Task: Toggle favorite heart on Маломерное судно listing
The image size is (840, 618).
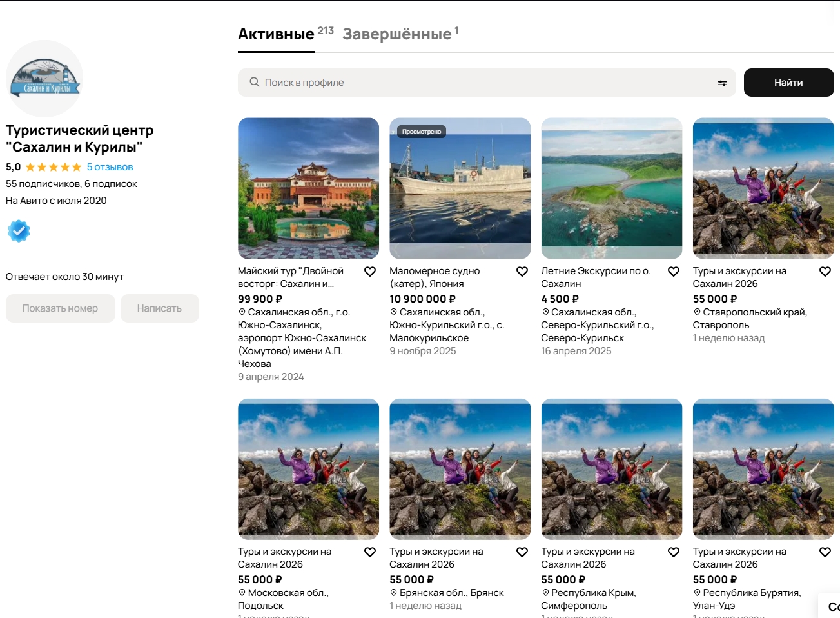Action: point(522,272)
